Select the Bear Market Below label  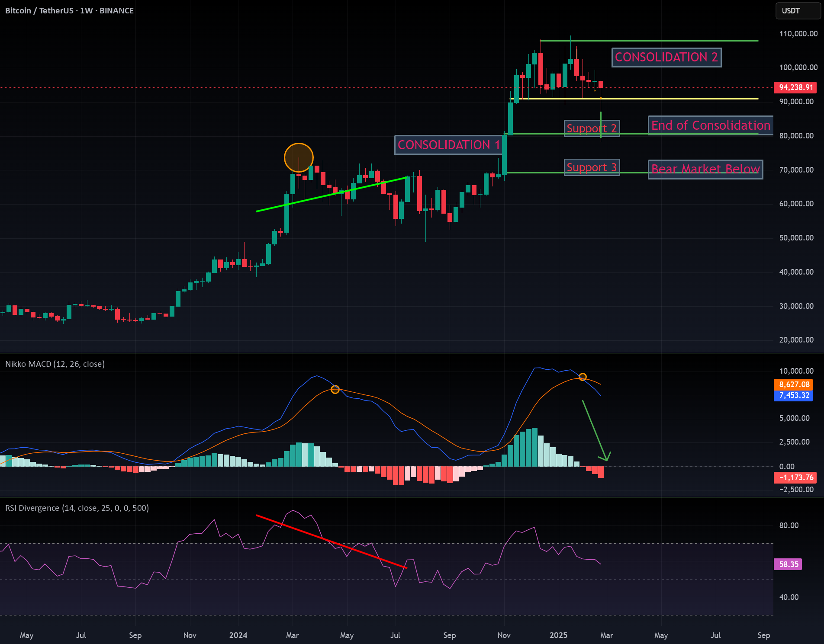click(x=705, y=169)
